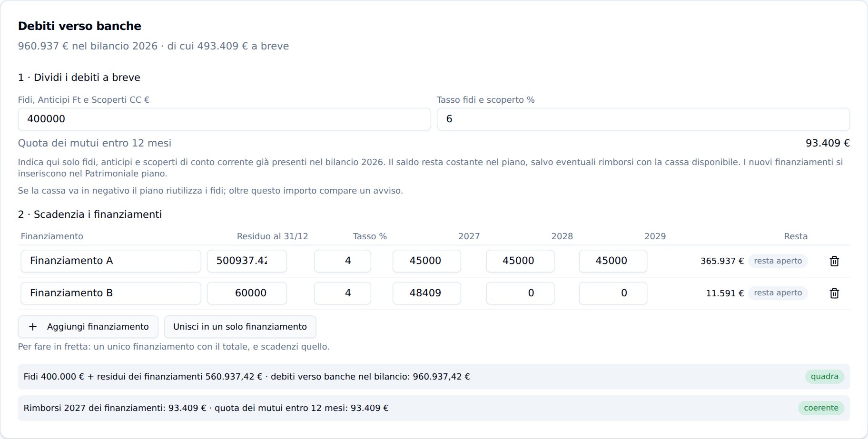Edit the Tasso fidi e scoperto field
This screenshot has height=439, width=868.
643,119
